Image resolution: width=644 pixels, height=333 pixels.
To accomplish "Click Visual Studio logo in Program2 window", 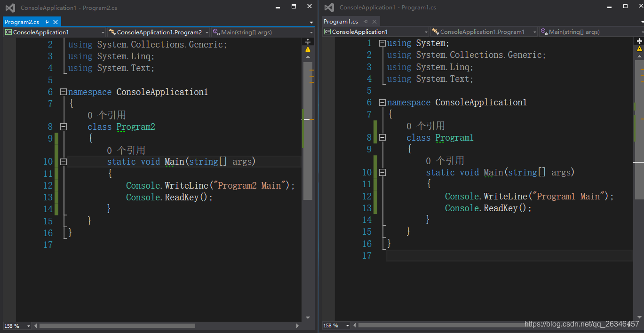I will point(10,8).
